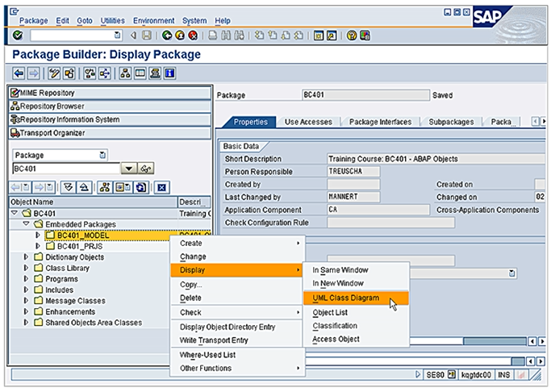This screenshot has height=392, width=551.
Task: Choose Where-Used List in the context menu
Action: coord(207,355)
